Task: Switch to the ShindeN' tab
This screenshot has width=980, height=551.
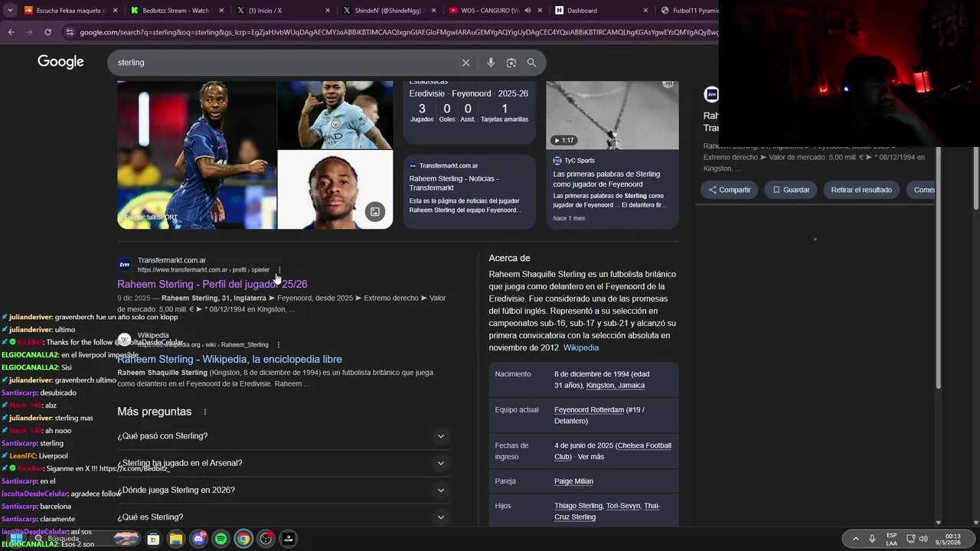Action: tap(387, 11)
